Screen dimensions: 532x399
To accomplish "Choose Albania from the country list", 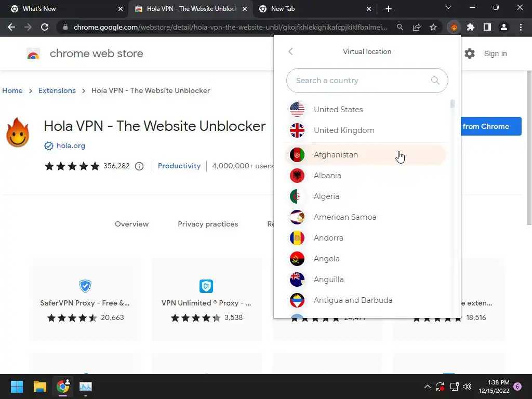I will [x=365, y=176].
